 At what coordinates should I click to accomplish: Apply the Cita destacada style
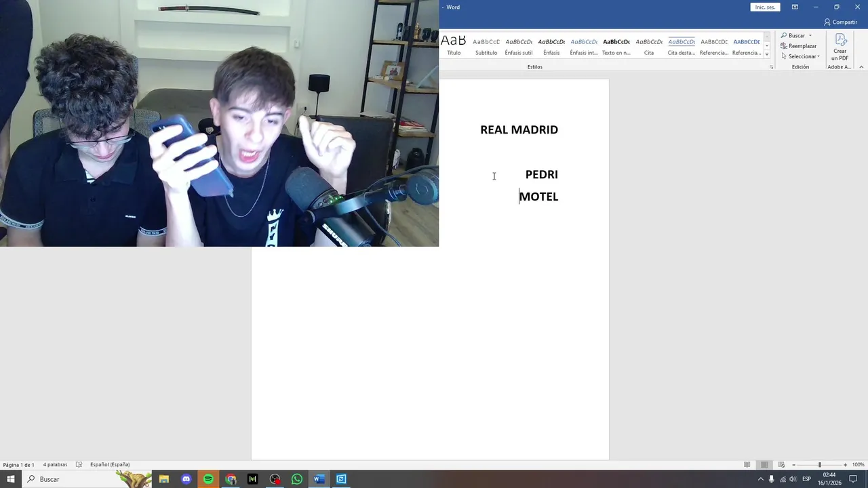[x=682, y=45]
